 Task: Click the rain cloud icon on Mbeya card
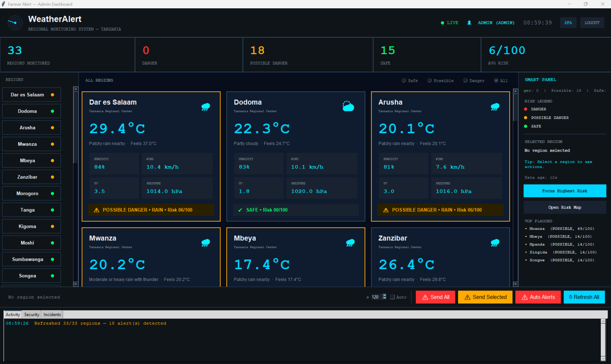tap(350, 243)
